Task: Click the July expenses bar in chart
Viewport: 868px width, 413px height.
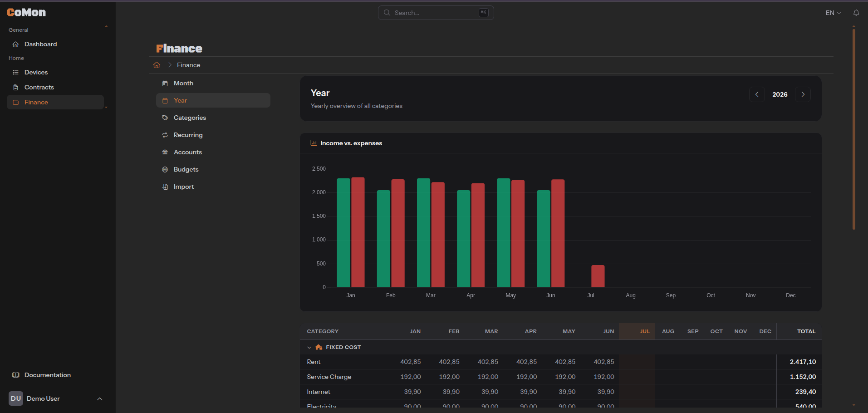Action: 598,276
